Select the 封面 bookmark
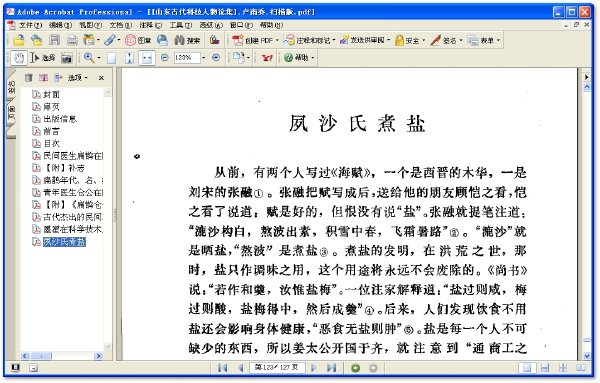 click(x=52, y=95)
